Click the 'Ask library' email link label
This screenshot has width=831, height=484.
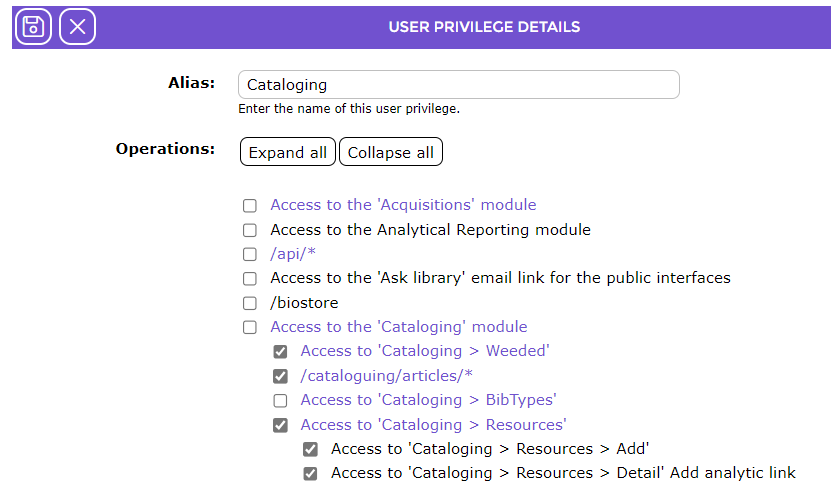(x=500, y=278)
